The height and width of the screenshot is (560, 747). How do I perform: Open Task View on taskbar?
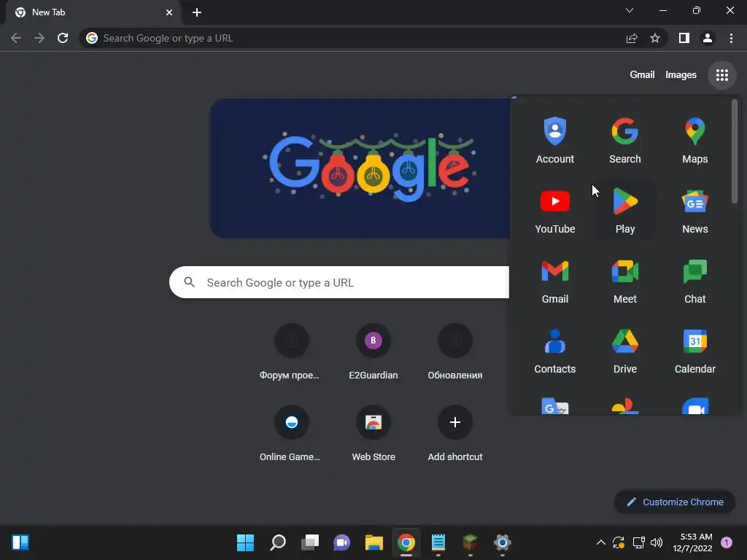[x=309, y=542]
